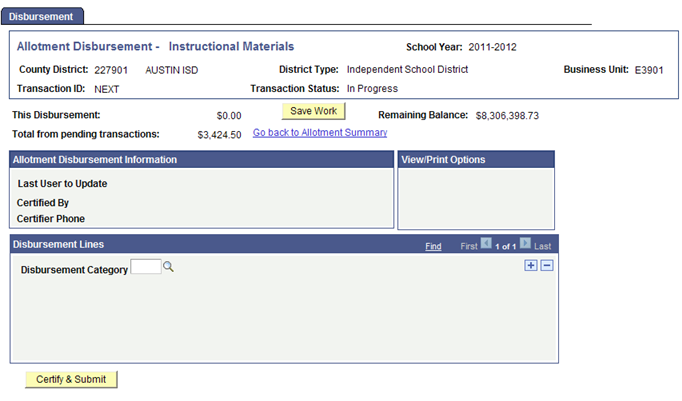
Task: Switch to the Disbursement tab
Action: [x=42, y=17]
